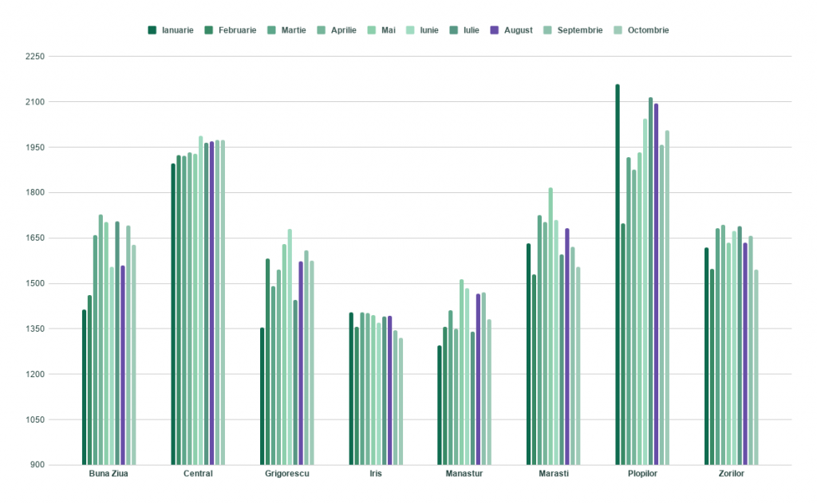Click the 2250 y-axis value
817x504 pixels.
(35, 57)
